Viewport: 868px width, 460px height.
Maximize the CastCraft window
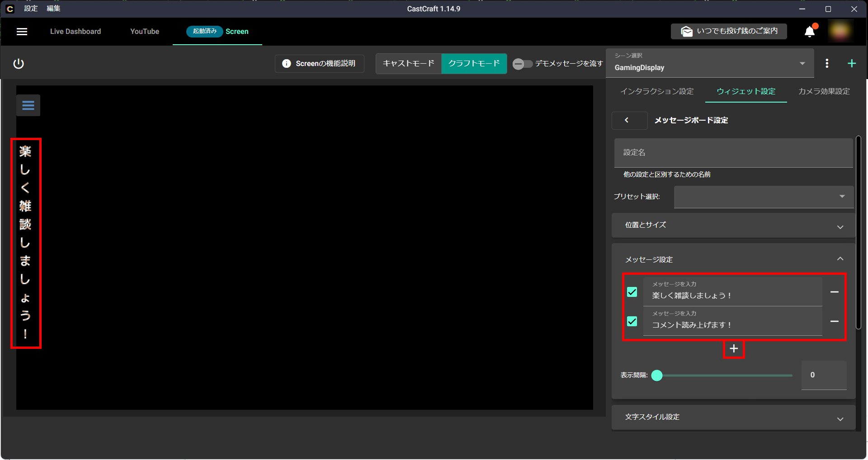[x=828, y=9]
